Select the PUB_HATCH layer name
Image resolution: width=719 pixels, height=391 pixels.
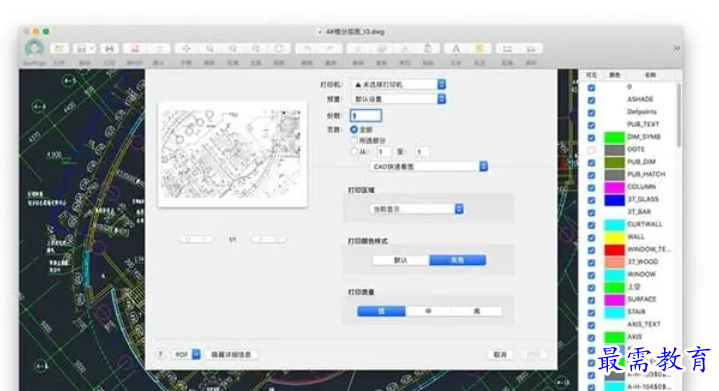click(646, 174)
